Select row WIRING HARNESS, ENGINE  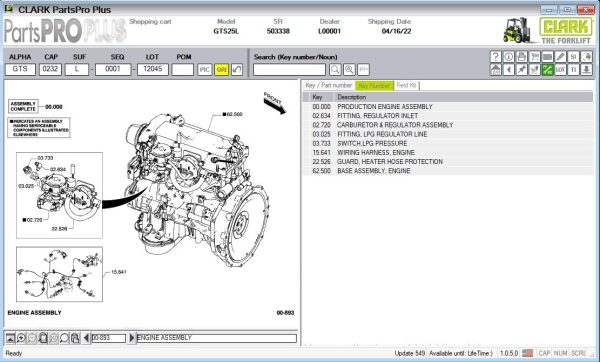tap(448, 153)
